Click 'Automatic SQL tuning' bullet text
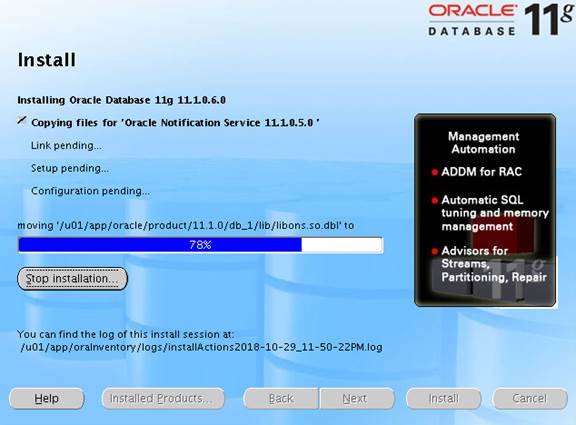The image size is (576, 425). tap(495, 213)
